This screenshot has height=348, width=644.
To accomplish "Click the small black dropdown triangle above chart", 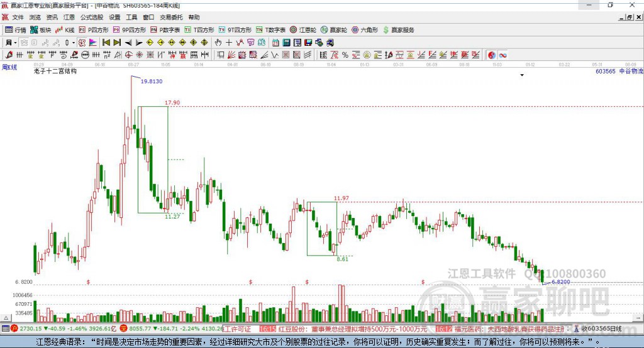I will [x=522, y=75].
